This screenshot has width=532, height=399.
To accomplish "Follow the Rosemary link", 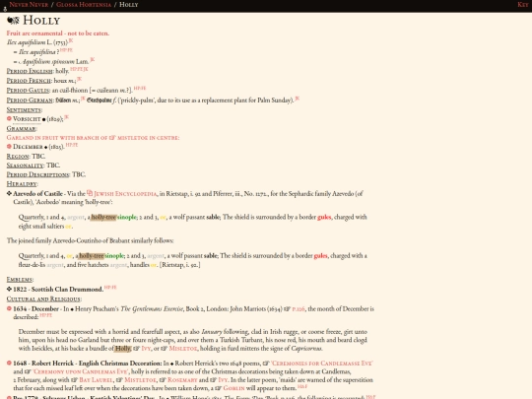I will pos(182,380).
